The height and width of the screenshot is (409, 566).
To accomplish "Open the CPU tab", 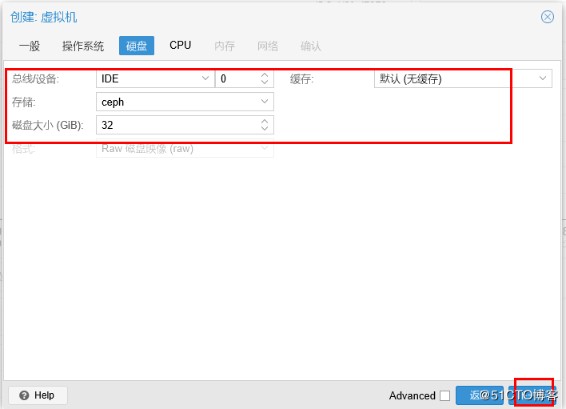I will tap(180, 45).
